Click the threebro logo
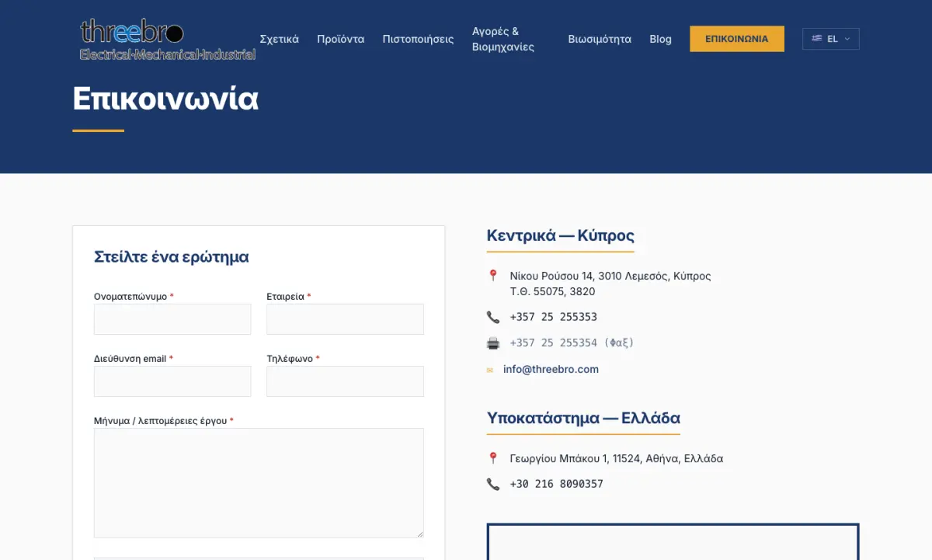 (168, 40)
